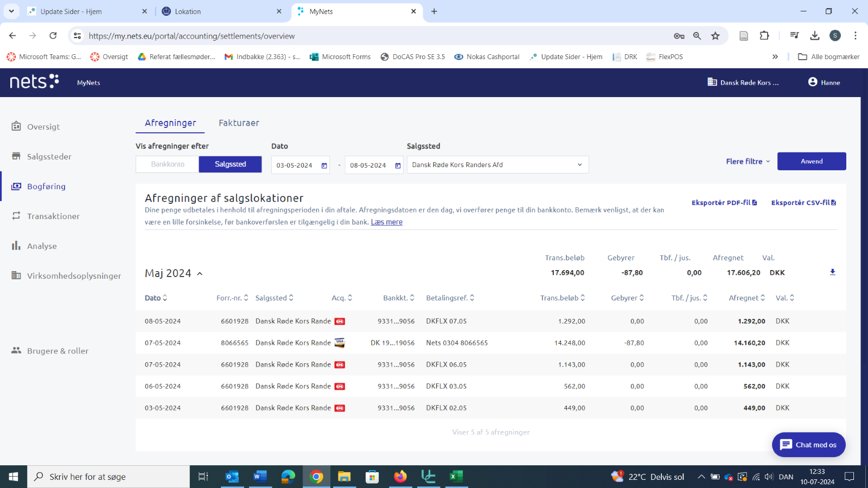Sort table by Acq. column
The width and height of the screenshot is (868, 488).
[x=342, y=298]
